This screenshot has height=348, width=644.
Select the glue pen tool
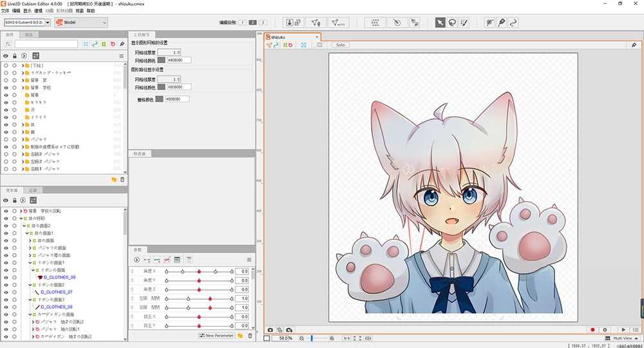tap(502, 23)
